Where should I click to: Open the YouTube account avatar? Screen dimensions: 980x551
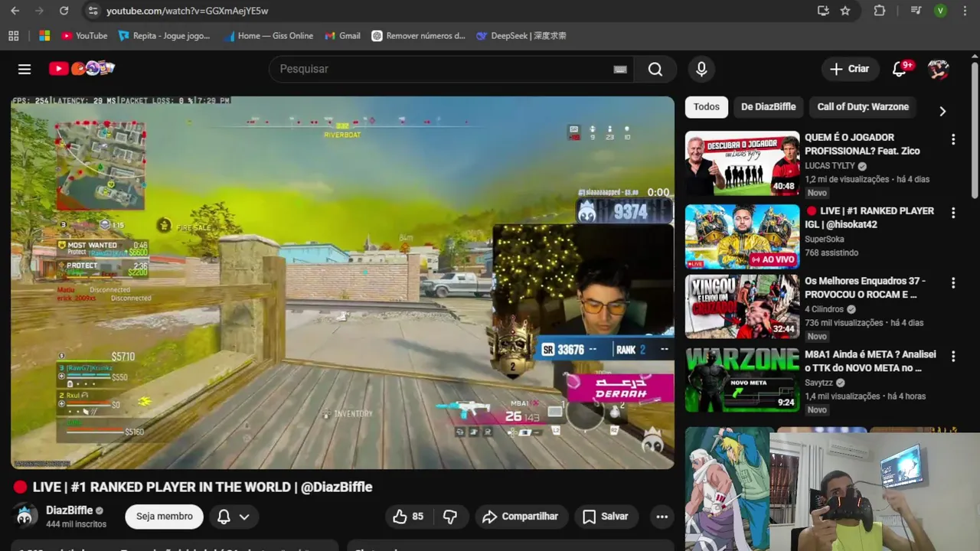[x=938, y=69]
